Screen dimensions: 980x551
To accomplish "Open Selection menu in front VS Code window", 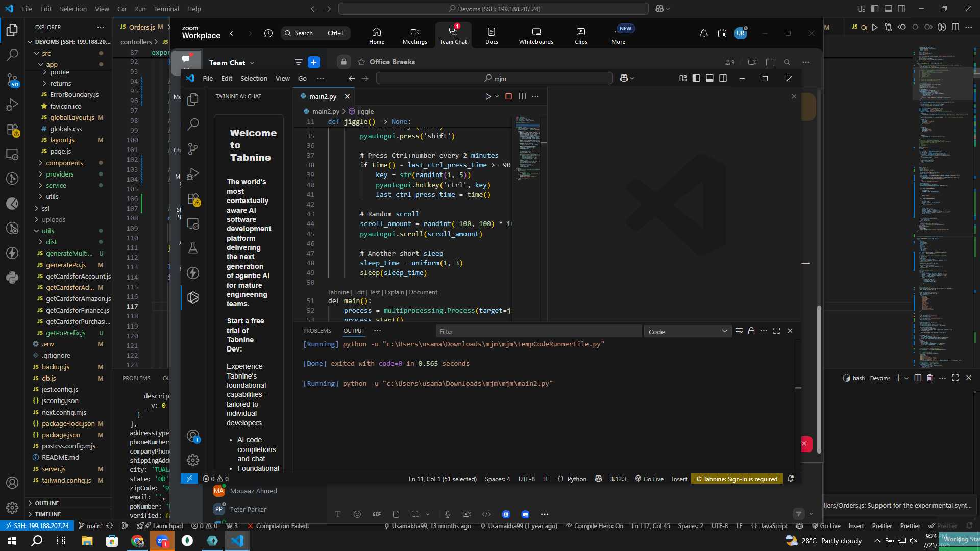I will pos(254,78).
